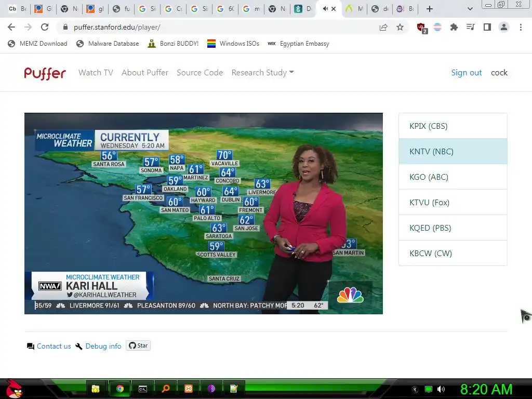Open the About Puffer nav item

145,73
